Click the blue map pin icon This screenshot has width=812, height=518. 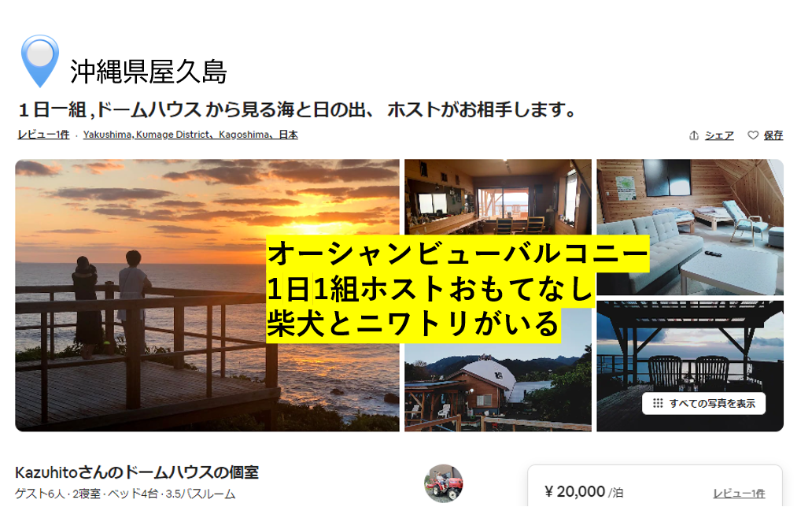pos(40,61)
